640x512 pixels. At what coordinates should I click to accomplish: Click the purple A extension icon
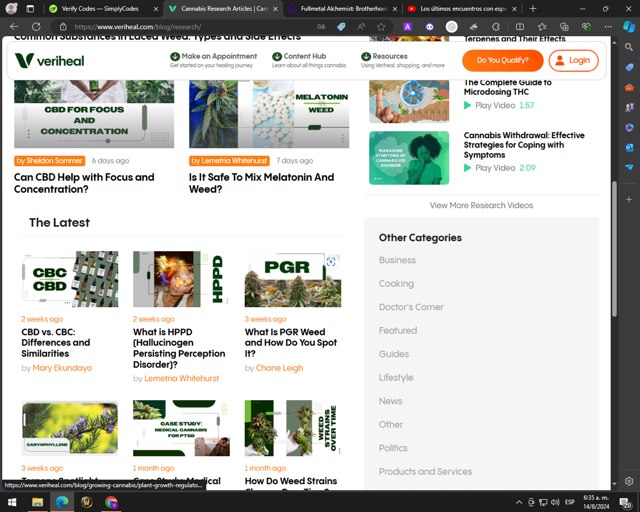pyautogui.click(x=407, y=27)
